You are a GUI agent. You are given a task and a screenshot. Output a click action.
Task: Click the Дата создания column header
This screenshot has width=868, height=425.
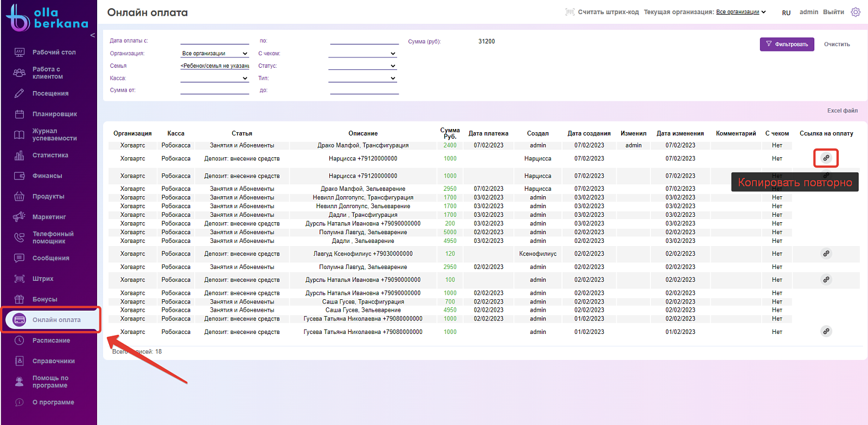pyautogui.click(x=589, y=133)
